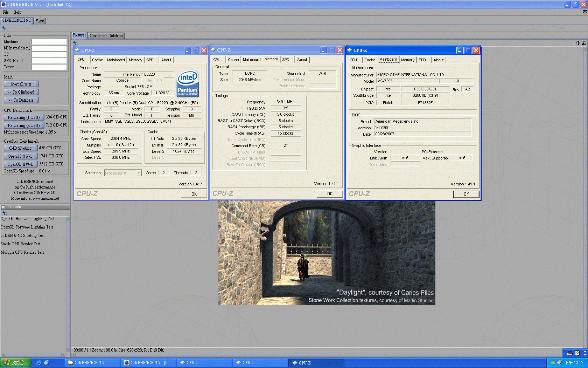Run the C4D Shading benchmark
The width and height of the screenshot is (588, 368).
pyautogui.click(x=20, y=148)
